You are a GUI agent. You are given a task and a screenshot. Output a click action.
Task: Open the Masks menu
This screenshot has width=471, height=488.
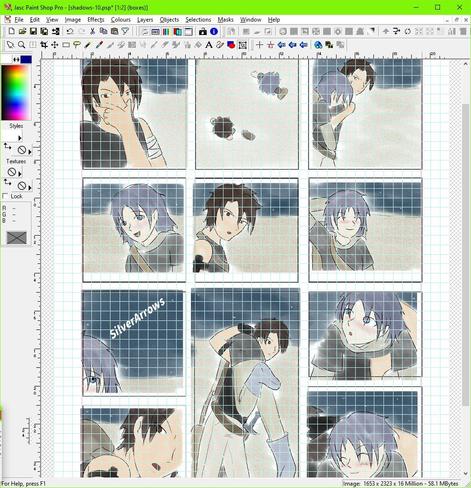pos(225,20)
